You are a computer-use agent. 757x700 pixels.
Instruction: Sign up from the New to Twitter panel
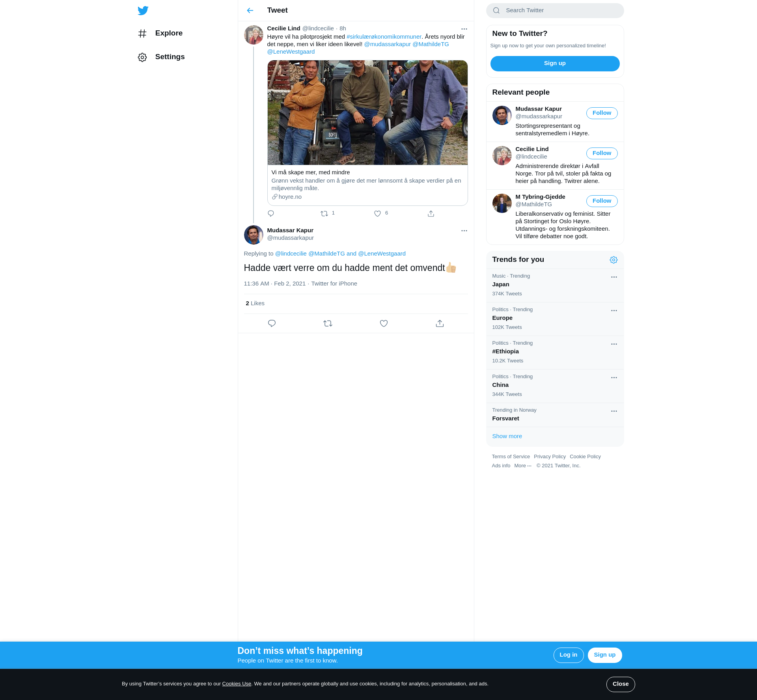tap(555, 63)
